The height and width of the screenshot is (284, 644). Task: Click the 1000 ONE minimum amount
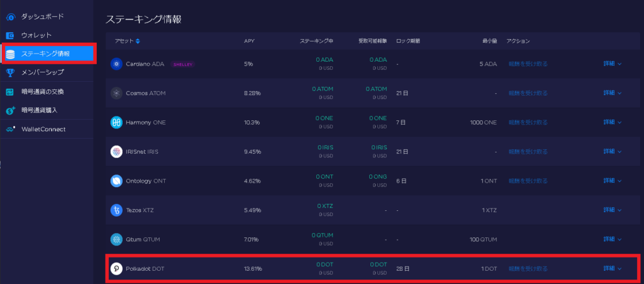(x=484, y=122)
